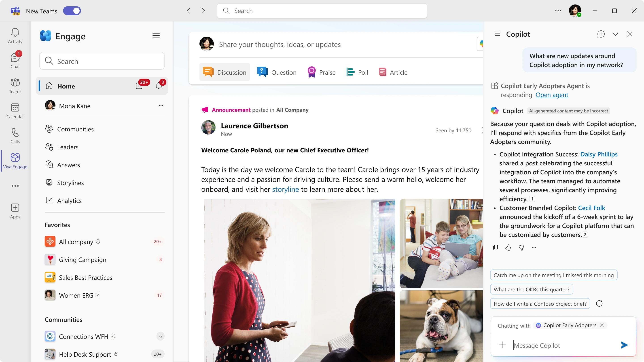Viewport: 644px width, 362px height.
Task: Open the woman in red cardigan photo
Action: (x=299, y=280)
